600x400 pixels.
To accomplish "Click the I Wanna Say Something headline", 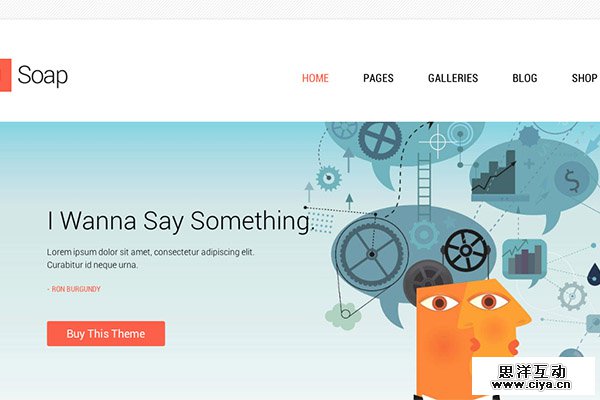I will [x=179, y=221].
